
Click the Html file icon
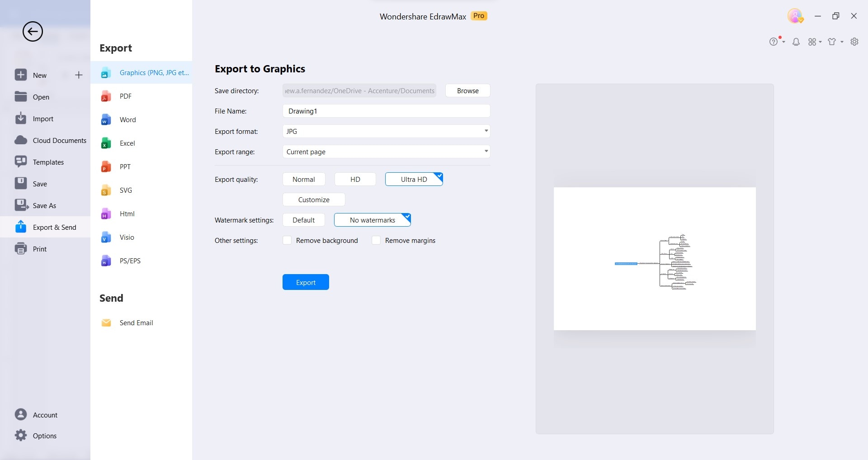tap(106, 214)
